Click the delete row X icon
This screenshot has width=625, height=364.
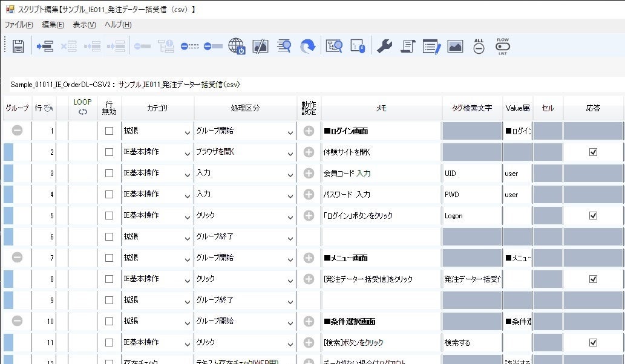[68, 46]
